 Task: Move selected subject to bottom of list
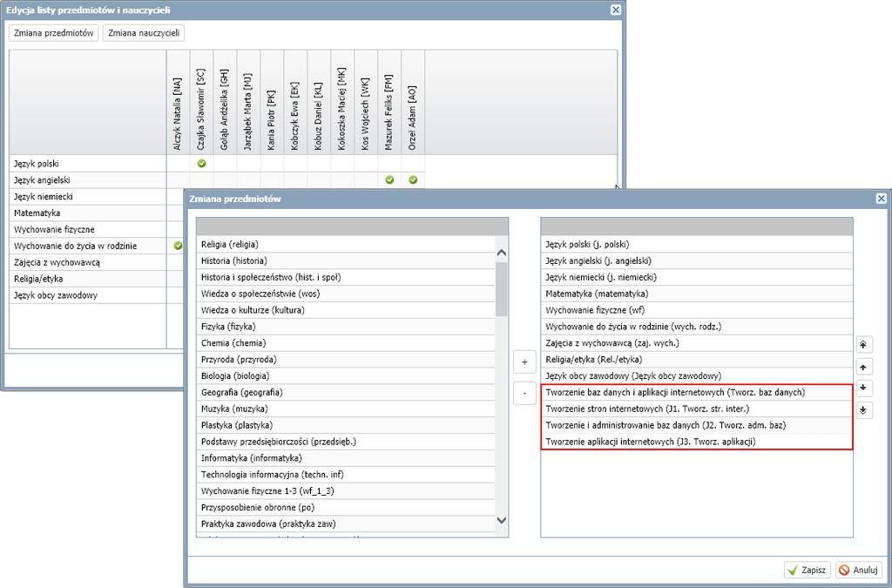(x=863, y=410)
